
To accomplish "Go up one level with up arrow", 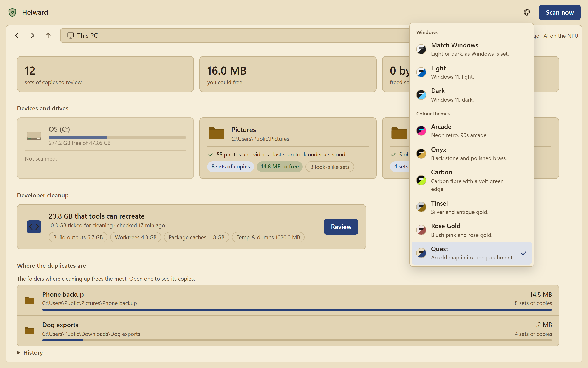I will click(48, 35).
